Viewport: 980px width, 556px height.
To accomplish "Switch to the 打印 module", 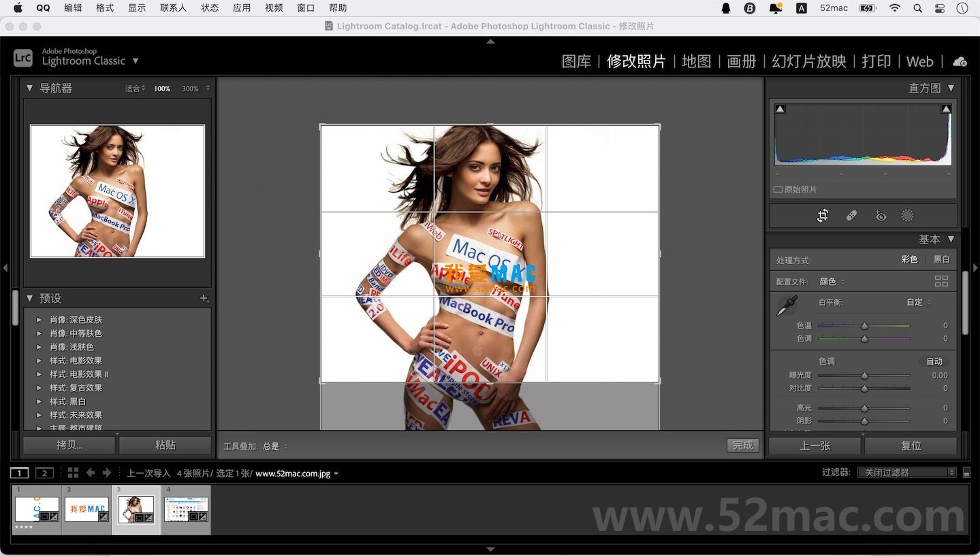I will click(x=876, y=61).
